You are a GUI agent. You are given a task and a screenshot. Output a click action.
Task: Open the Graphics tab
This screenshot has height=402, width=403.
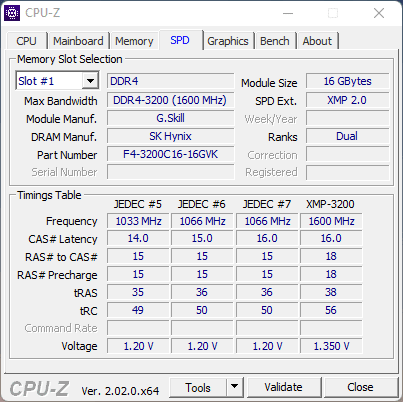[228, 41]
